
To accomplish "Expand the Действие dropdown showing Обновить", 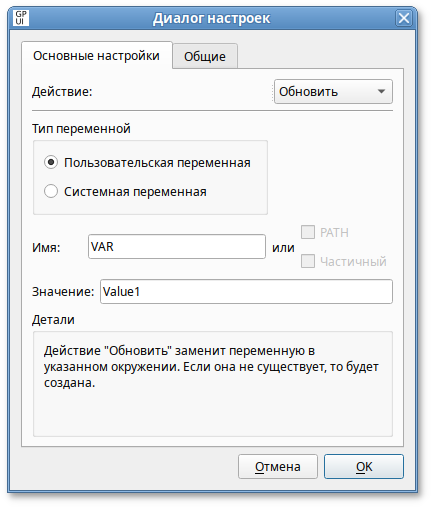I will (x=333, y=91).
